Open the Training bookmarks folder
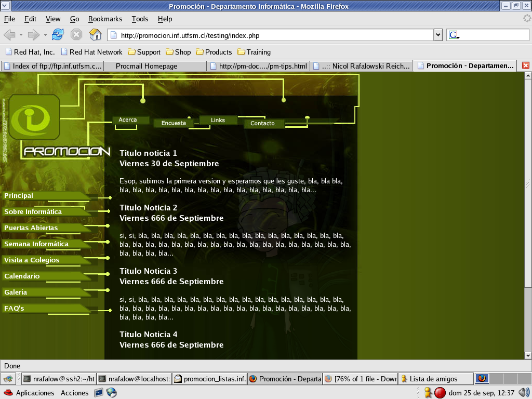 pyautogui.click(x=254, y=52)
